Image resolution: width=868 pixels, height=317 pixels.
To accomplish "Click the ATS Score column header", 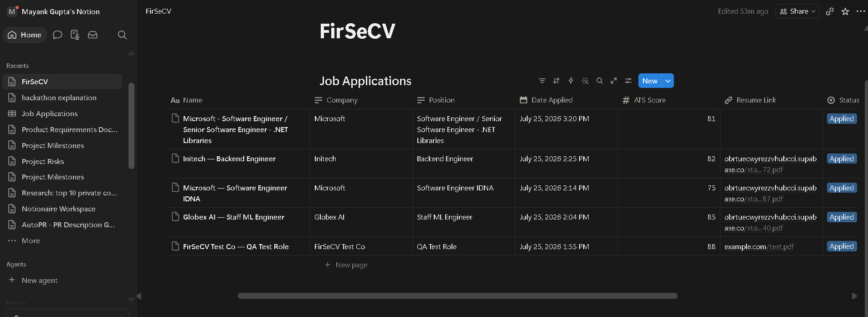I will click(x=668, y=100).
